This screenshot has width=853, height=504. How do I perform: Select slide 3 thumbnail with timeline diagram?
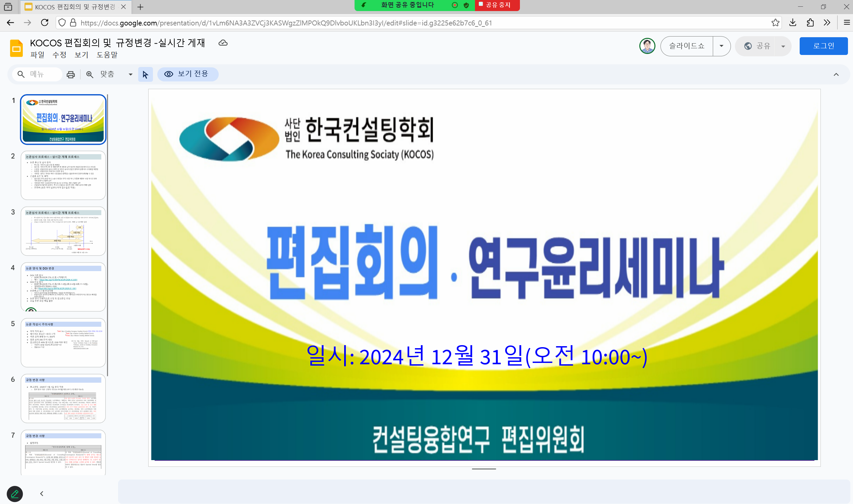(63, 231)
